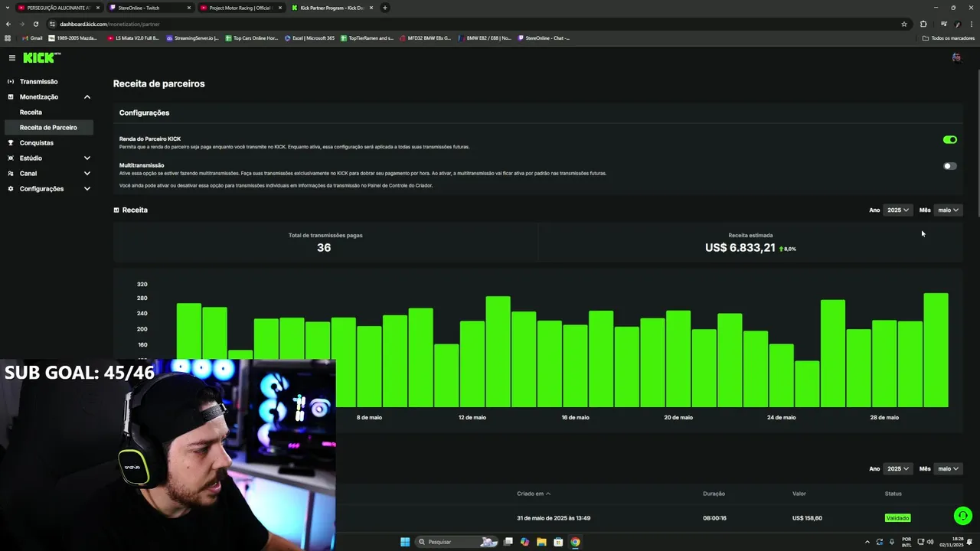This screenshot has width=980, height=551.
Task: Bookmark this page with star icon
Action: click(x=904, y=24)
